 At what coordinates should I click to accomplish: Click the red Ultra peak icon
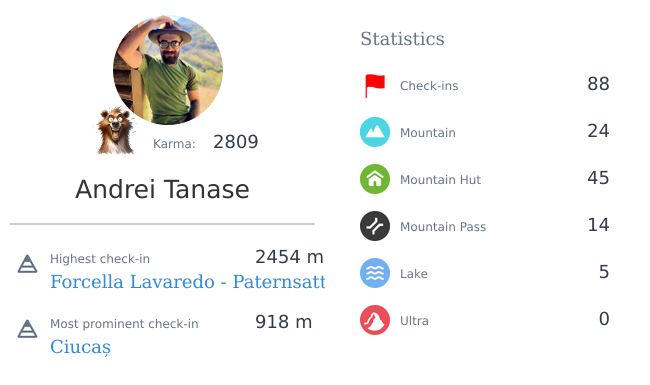[x=375, y=320]
